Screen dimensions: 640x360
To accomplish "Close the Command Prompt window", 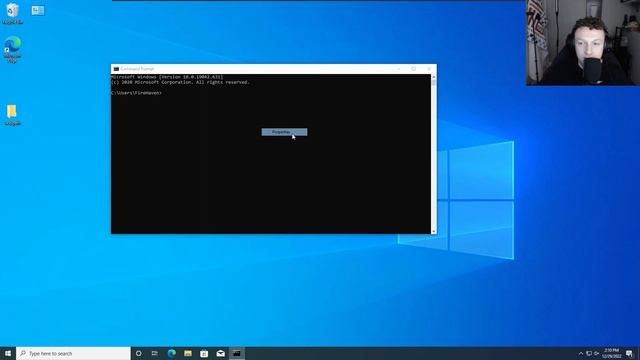I will click(x=429, y=69).
